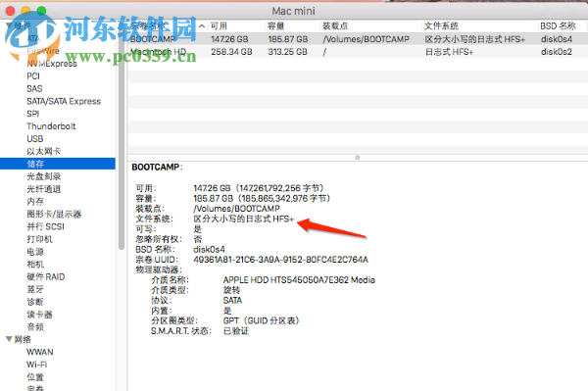Sort table by 容量 column header

click(x=292, y=25)
